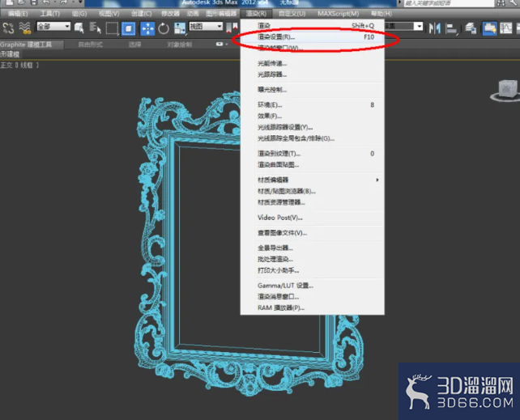Activate the Select and Rotate tool
This screenshot has width=520, height=420.
pos(164,28)
